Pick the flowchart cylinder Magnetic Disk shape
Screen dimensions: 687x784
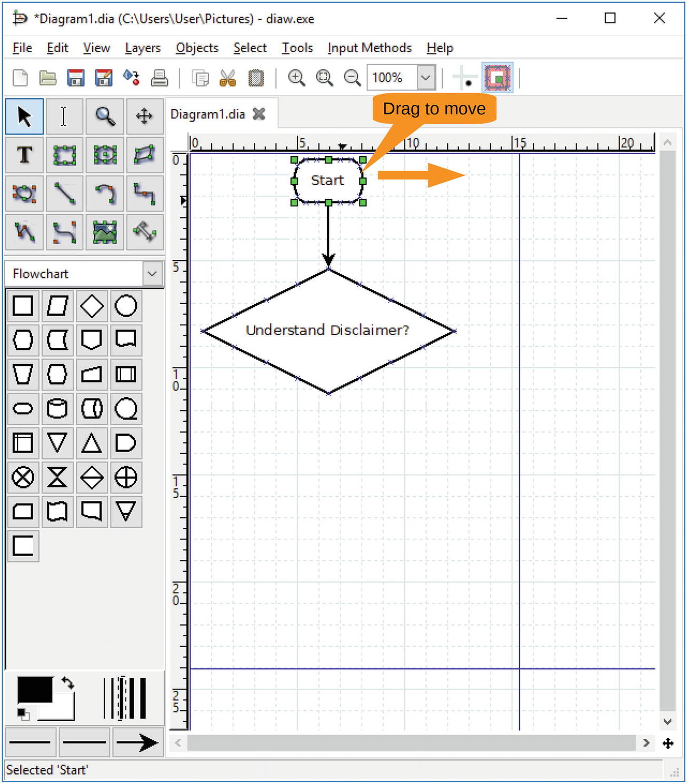point(57,408)
